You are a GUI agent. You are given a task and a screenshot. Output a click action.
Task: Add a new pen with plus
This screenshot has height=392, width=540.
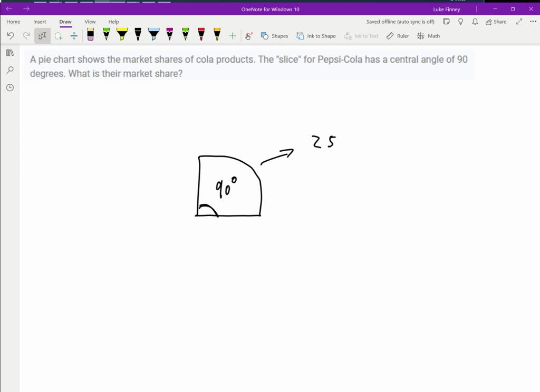tap(233, 36)
